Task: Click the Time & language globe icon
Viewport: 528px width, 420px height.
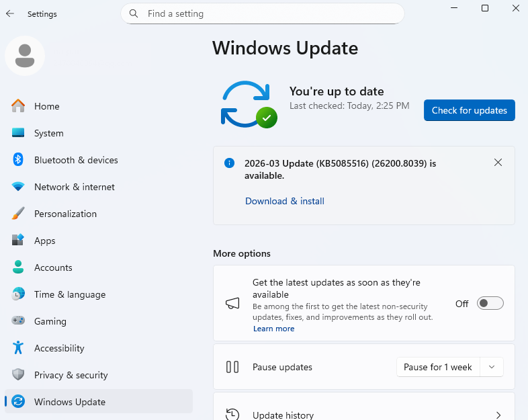Action: pyautogui.click(x=18, y=294)
